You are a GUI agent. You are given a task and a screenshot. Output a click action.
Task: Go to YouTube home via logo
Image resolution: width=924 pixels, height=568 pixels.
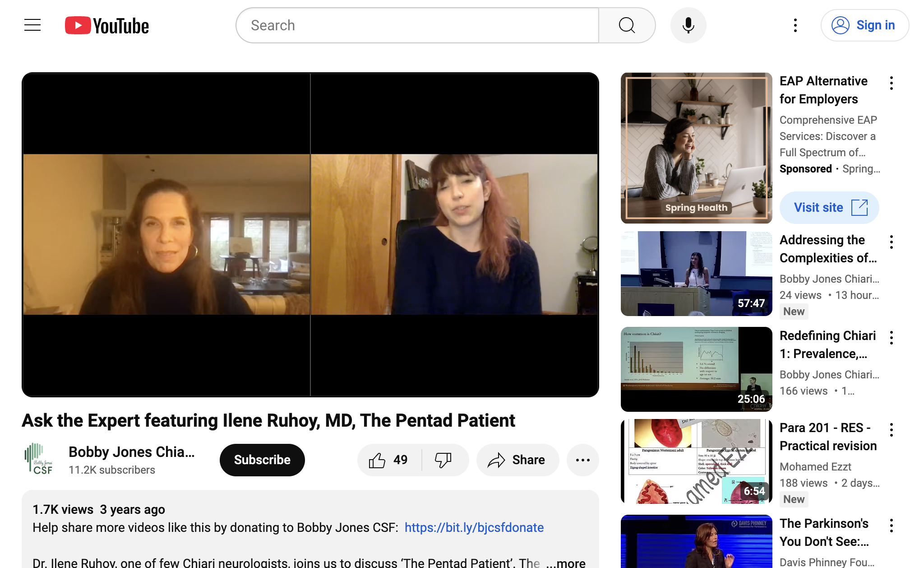click(107, 26)
